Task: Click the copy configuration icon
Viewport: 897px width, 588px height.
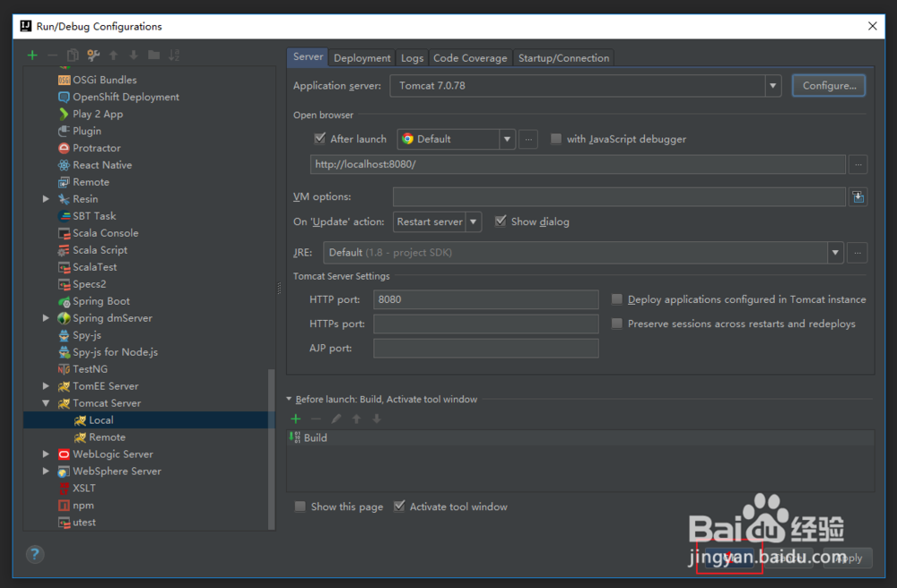Action: click(73, 56)
